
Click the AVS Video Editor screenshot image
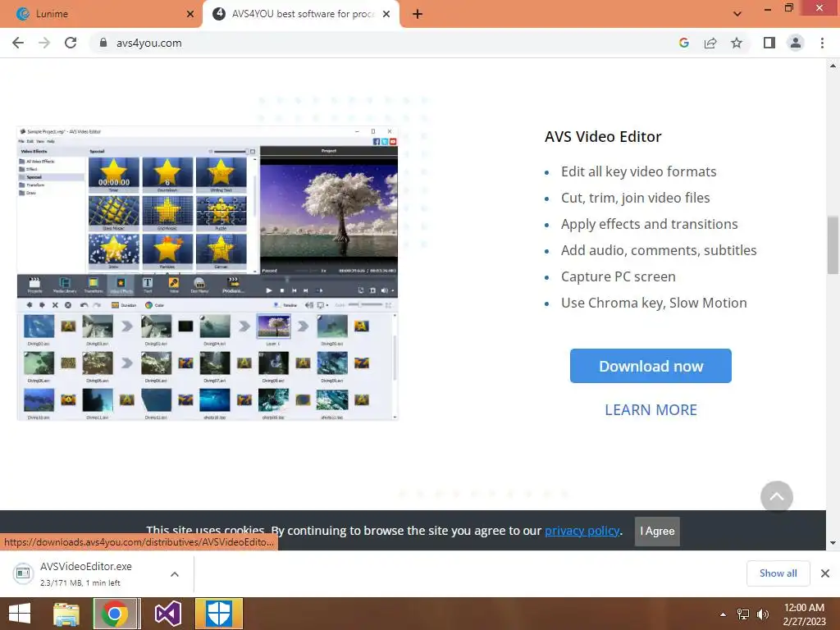tap(208, 273)
